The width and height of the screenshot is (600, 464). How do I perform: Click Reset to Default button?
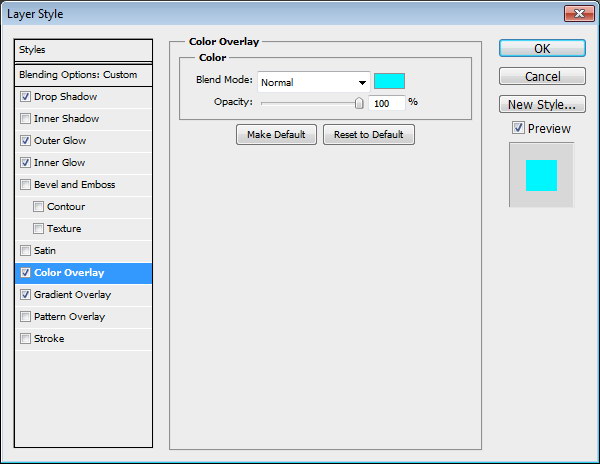[x=368, y=135]
